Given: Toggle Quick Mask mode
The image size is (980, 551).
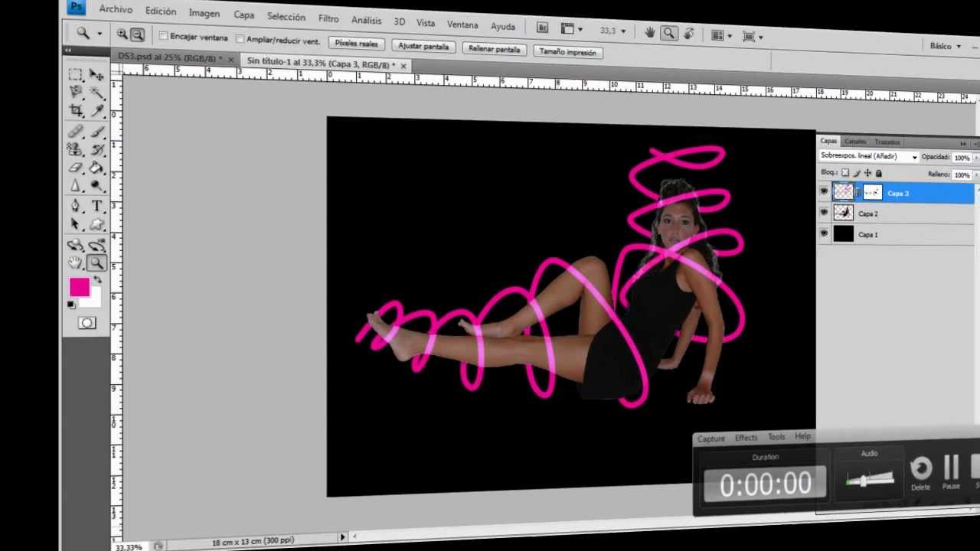Looking at the screenshot, I should coord(87,323).
